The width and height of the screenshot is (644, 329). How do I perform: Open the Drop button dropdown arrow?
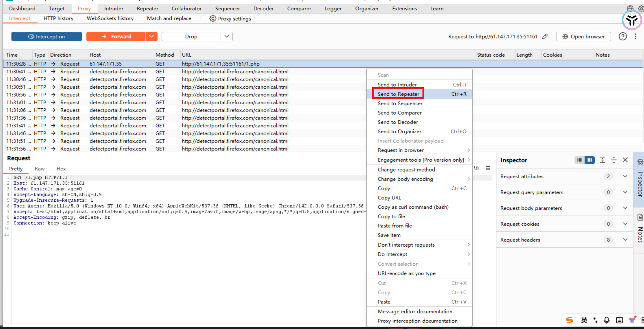[227, 36]
